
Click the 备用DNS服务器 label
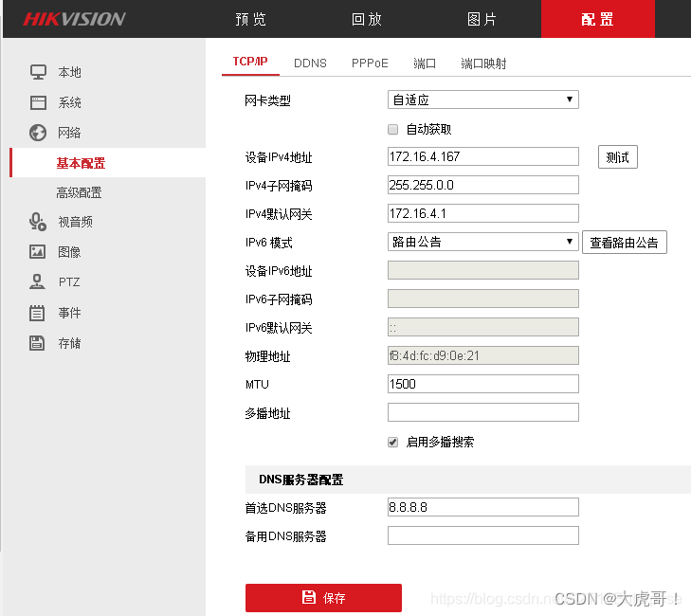(x=285, y=536)
